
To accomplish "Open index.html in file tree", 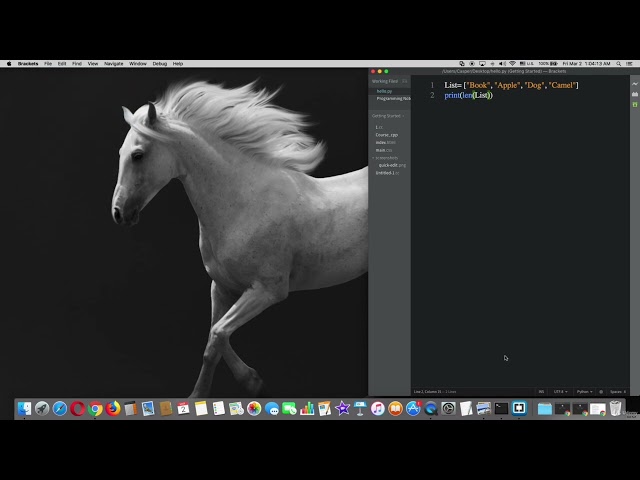I will 386,142.
